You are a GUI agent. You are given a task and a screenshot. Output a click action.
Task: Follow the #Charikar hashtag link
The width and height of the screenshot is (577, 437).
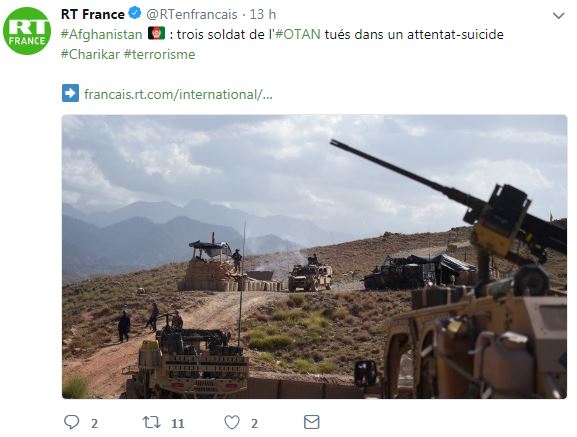pos(90,54)
